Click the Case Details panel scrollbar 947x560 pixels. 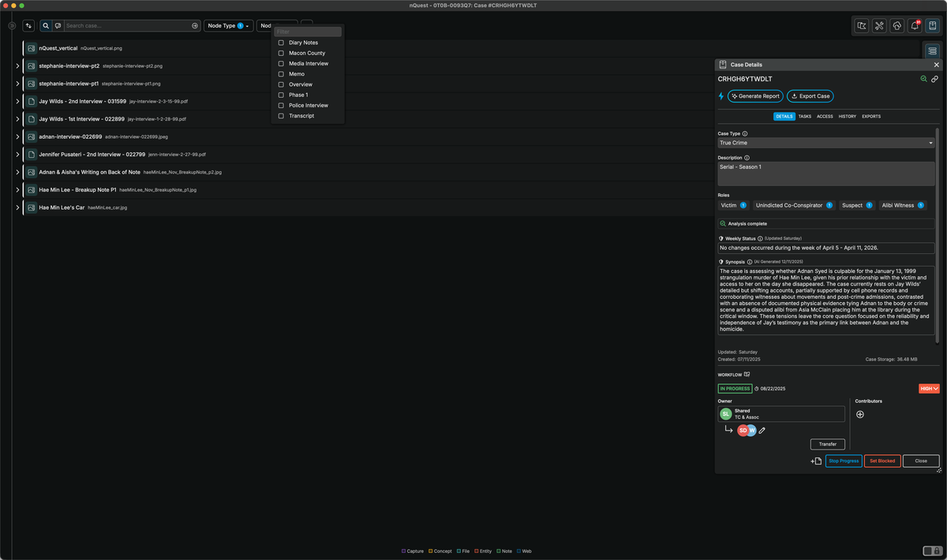pos(938,237)
